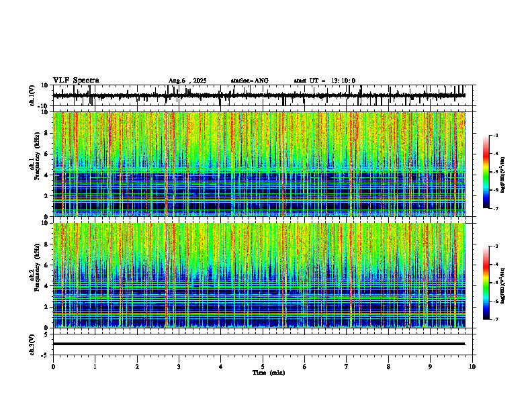Click time axis tick label "10"
532x411 pixels.
point(472,367)
